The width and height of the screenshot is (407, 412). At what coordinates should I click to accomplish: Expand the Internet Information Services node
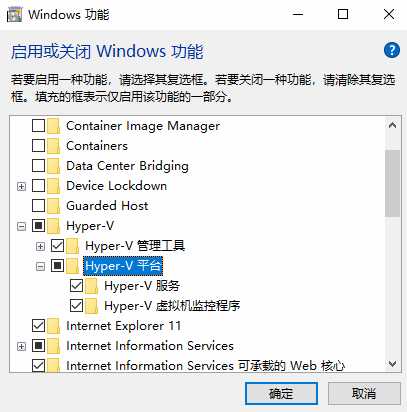click(x=21, y=346)
